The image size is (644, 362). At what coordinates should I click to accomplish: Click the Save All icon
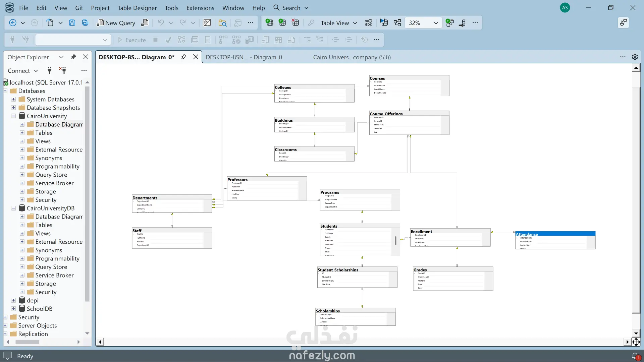pyautogui.click(x=85, y=23)
